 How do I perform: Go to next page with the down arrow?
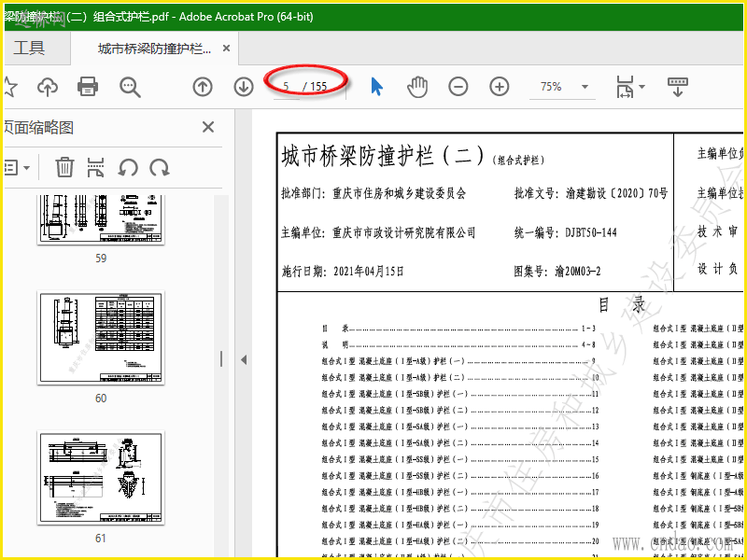(244, 87)
